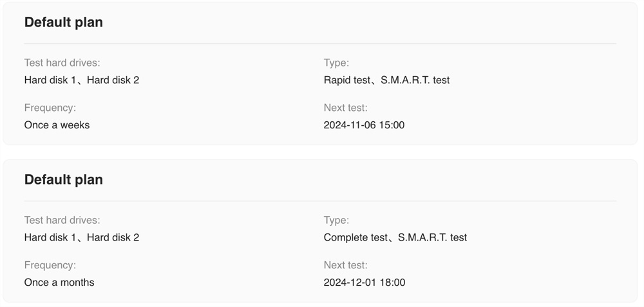
Task: Click the "Type:" label above Rapid test
Action: [x=336, y=63]
